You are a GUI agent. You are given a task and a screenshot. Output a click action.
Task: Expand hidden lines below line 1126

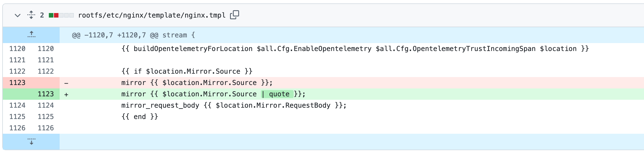[31, 141]
